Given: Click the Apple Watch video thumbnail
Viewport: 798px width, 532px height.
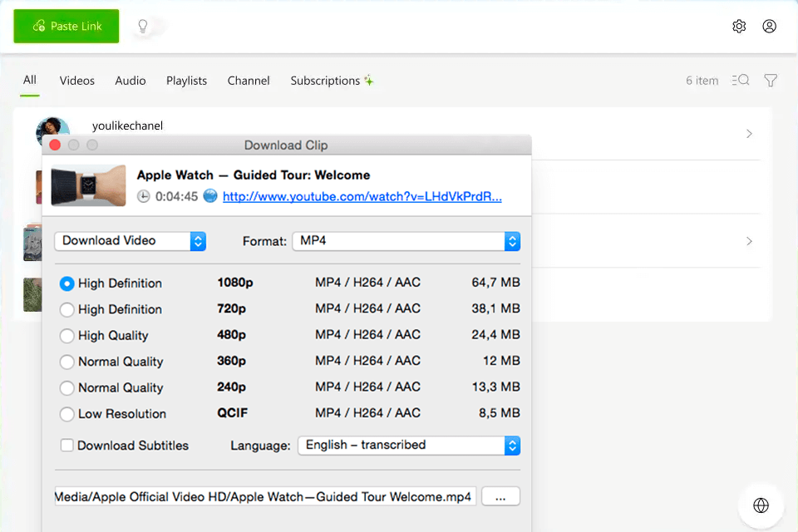Looking at the screenshot, I should click(x=88, y=185).
